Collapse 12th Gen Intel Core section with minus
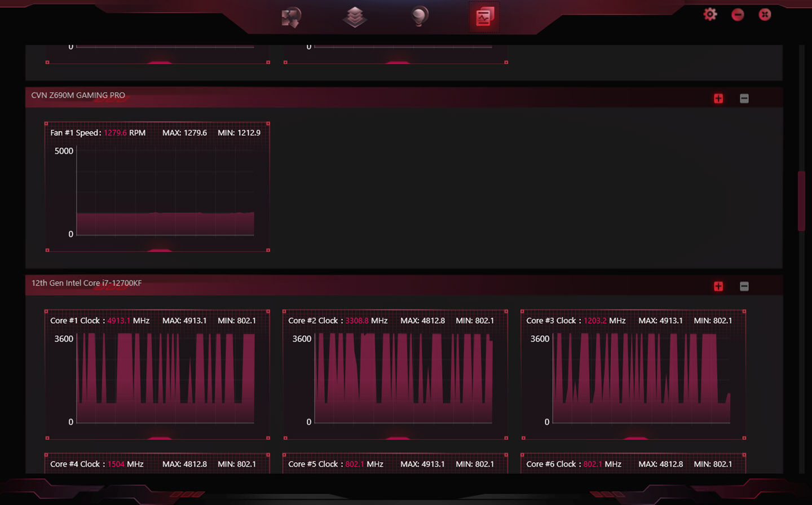The image size is (812, 505). tap(744, 286)
